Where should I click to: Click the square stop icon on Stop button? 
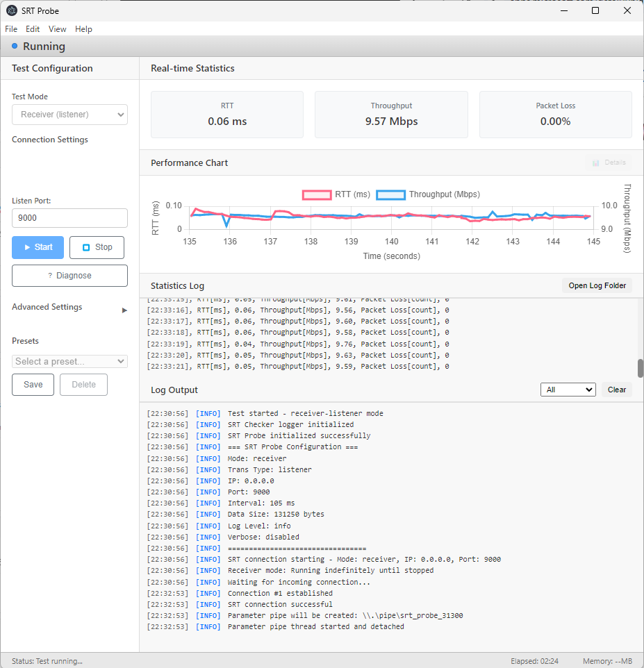pos(86,247)
